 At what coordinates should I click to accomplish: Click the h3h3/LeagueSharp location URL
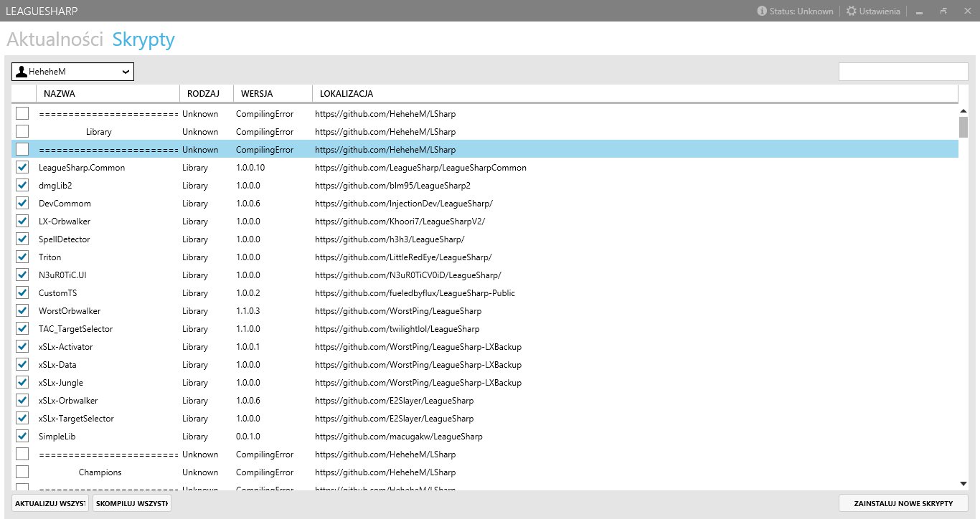[x=390, y=239]
